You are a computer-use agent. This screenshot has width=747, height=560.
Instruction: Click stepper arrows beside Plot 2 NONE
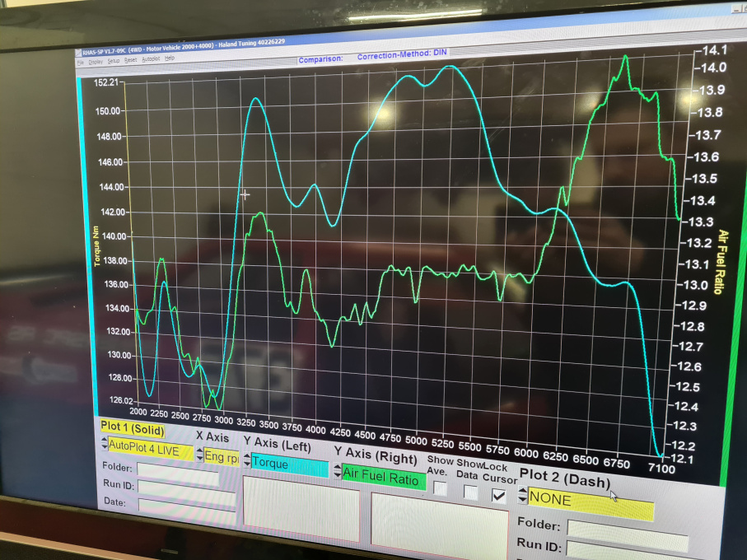point(522,496)
